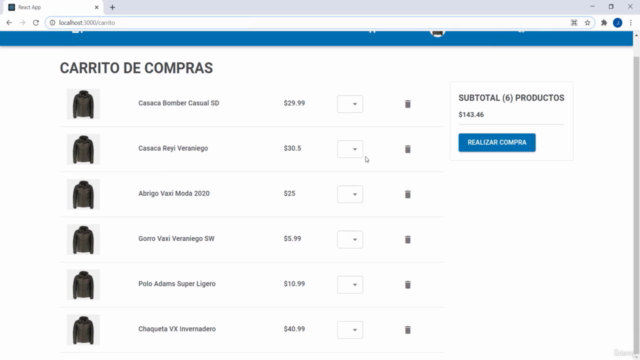Click the Chaqueta VX Invernadero thumbnail
This screenshot has height=360, width=640.
[83, 330]
